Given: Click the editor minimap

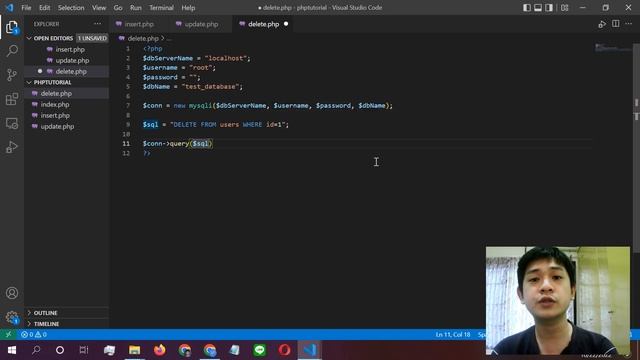Looking at the screenshot, I should [613, 48].
